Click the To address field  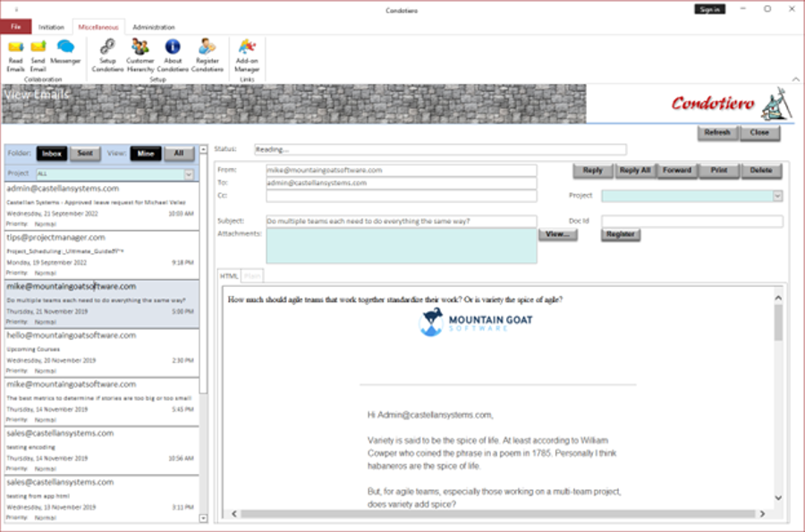401,183
